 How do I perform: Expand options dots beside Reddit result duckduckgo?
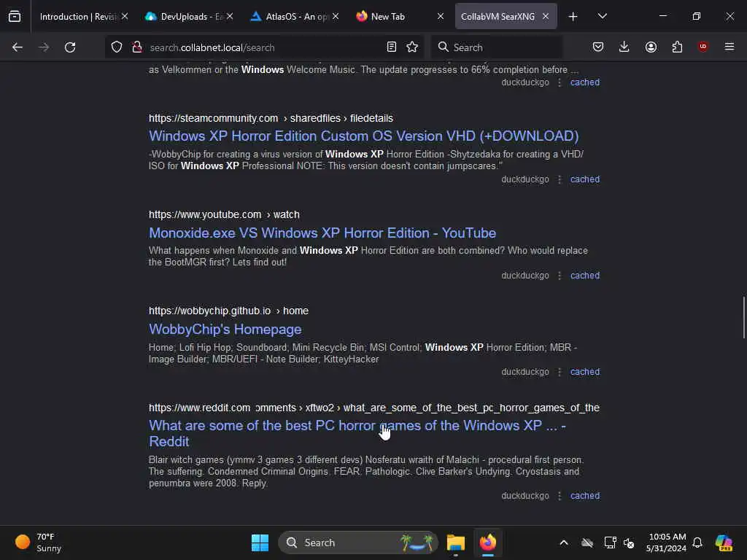pos(560,496)
